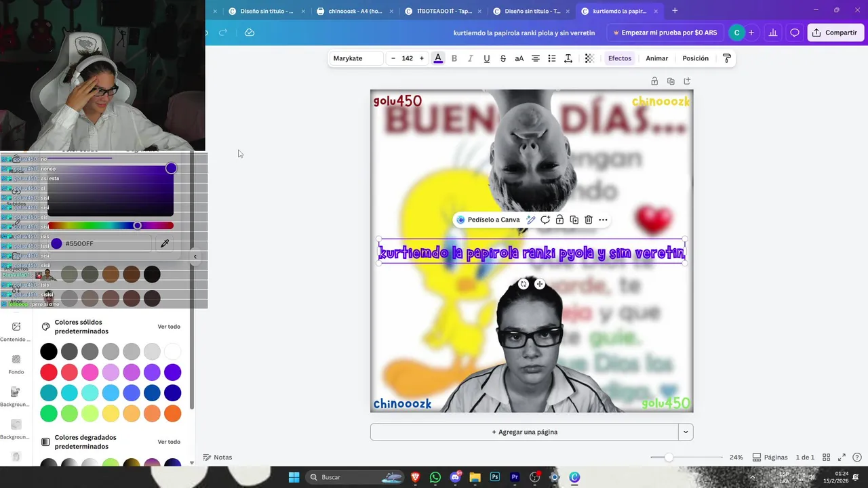Open the analytics bar chart icon
Viewport: 868px width, 488px height.
(773, 33)
